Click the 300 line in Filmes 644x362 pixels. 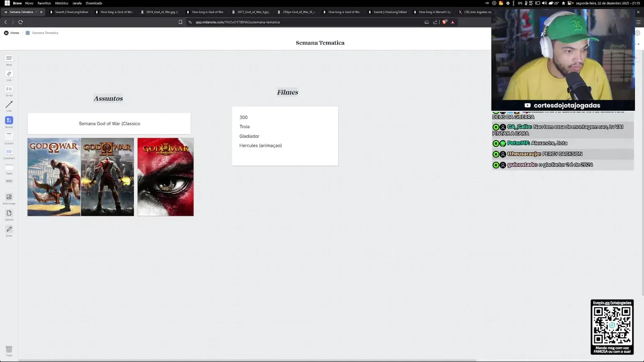pyautogui.click(x=244, y=117)
